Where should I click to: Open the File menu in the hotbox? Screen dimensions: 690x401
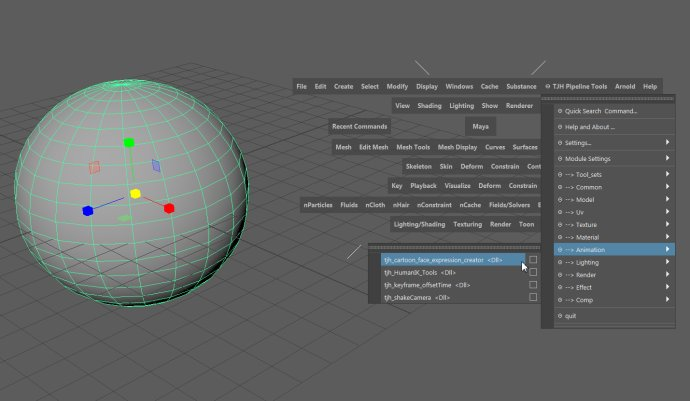click(x=301, y=87)
